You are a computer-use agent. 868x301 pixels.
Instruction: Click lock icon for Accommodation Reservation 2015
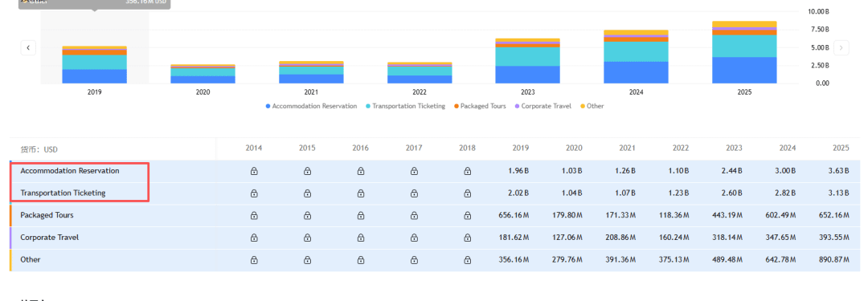coord(307,172)
